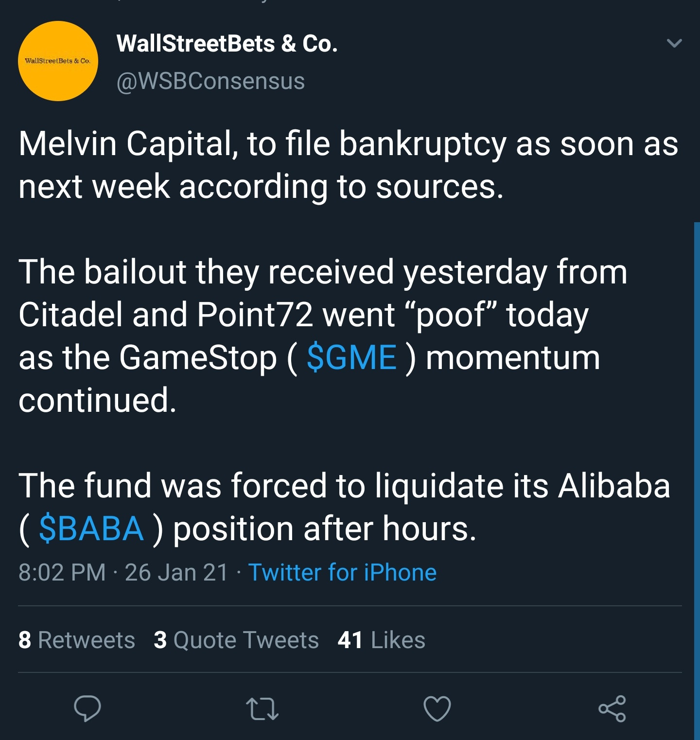Click the Twitter for iPhone link
This screenshot has height=740, width=700.
(x=342, y=572)
